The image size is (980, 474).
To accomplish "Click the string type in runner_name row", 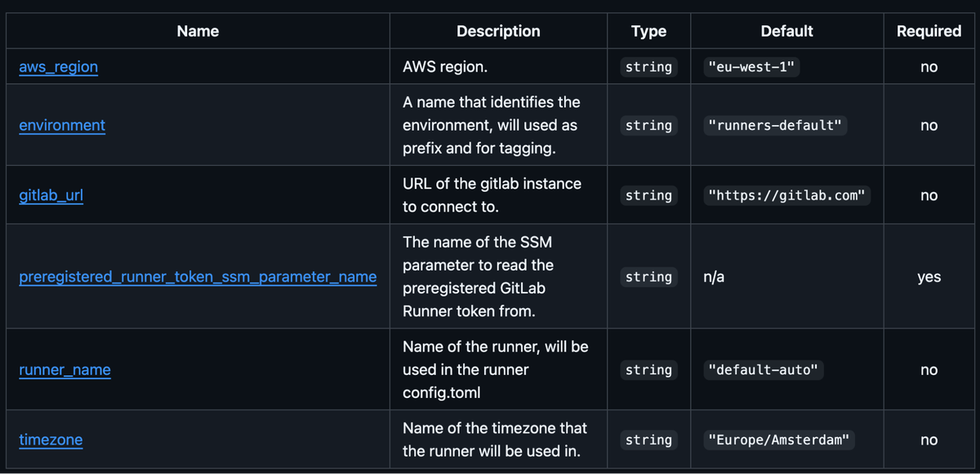I will pyautogui.click(x=648, y=369).
